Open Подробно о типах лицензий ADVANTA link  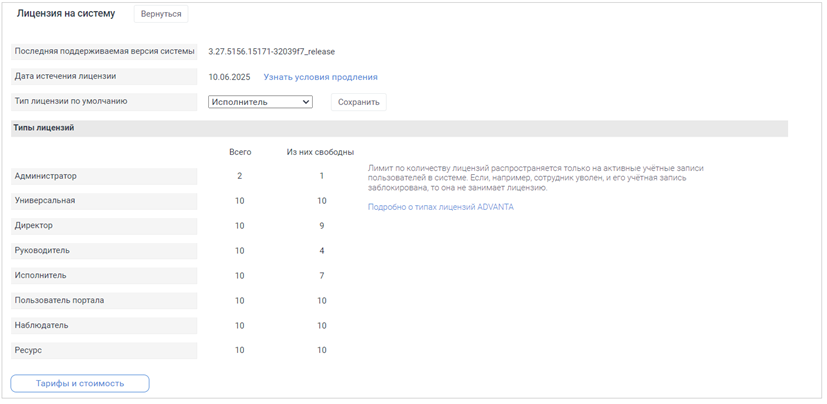click(440, 207)
